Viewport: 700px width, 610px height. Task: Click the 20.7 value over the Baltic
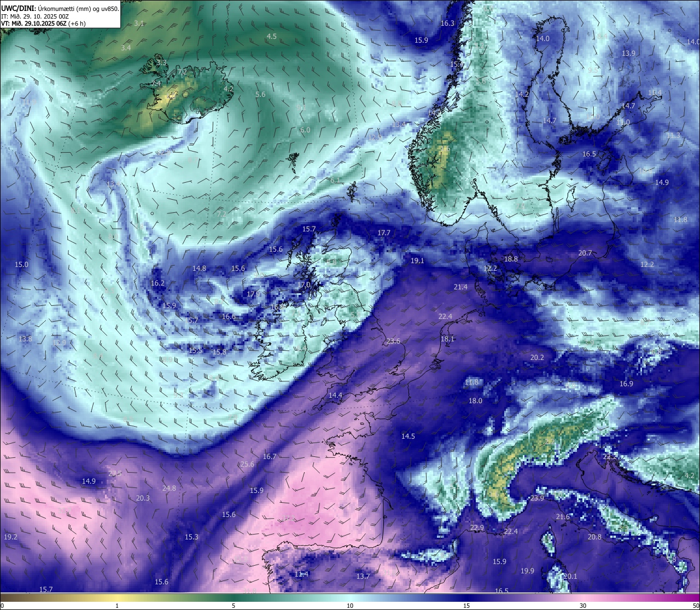585,253
